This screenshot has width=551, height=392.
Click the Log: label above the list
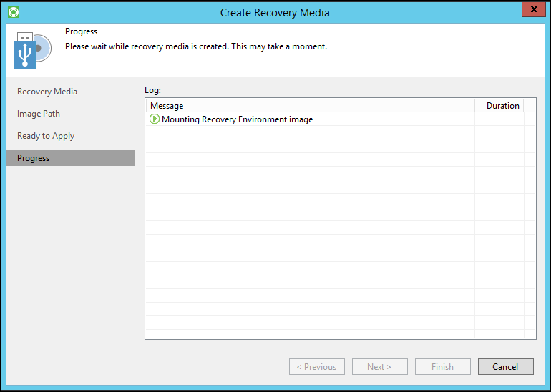click(x=152, y=90)
